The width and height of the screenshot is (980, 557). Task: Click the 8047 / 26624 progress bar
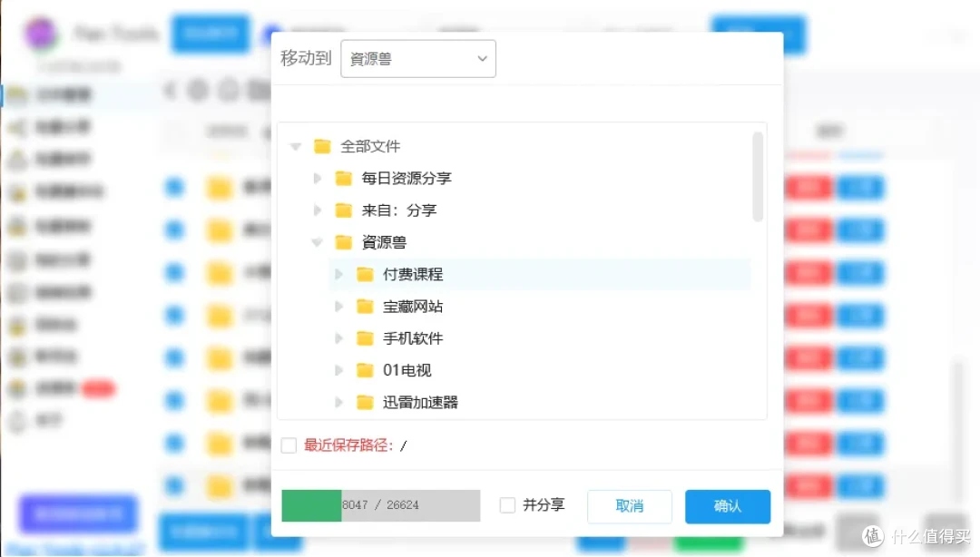tap(380, 505)
